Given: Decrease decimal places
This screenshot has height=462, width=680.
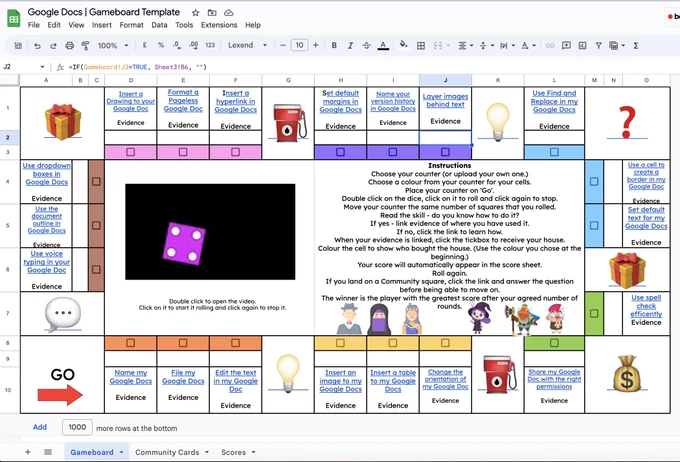Looking at the screenshot, I should pyautogui.click(x=177, y=45).
